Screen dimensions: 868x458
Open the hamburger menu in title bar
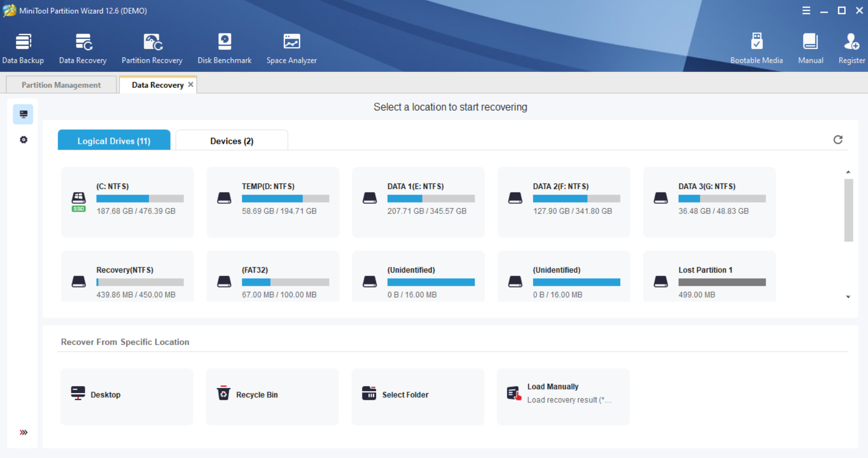[x=806, y=11]
